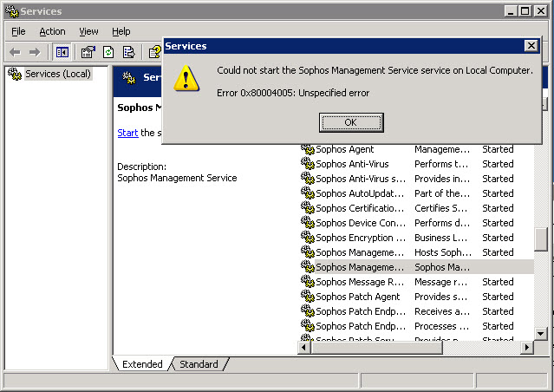Select the Sophos Message R... service
Screen dimensions: 554x392
point(417,282)
